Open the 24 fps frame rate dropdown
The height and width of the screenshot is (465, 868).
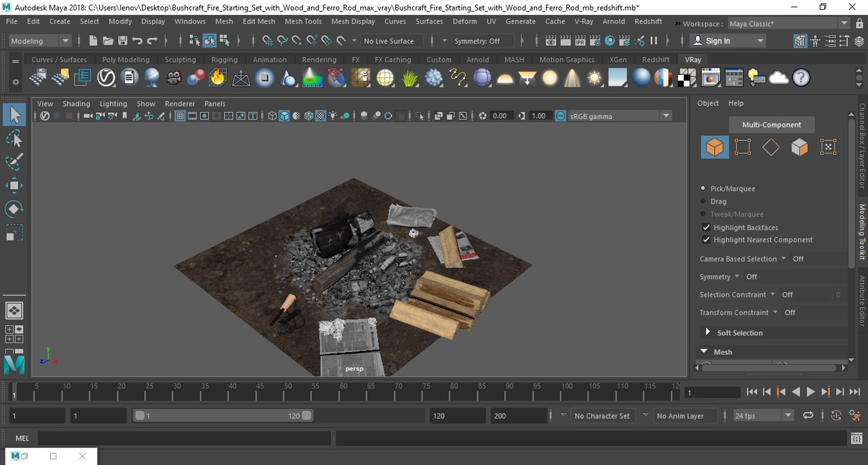pyautogui.click(x=763, y=416)
